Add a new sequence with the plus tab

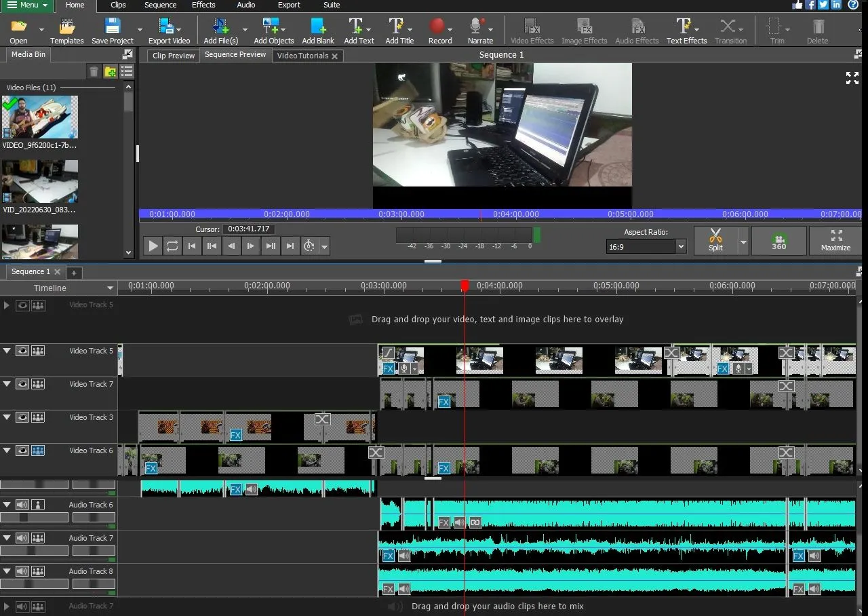[73, 272]
